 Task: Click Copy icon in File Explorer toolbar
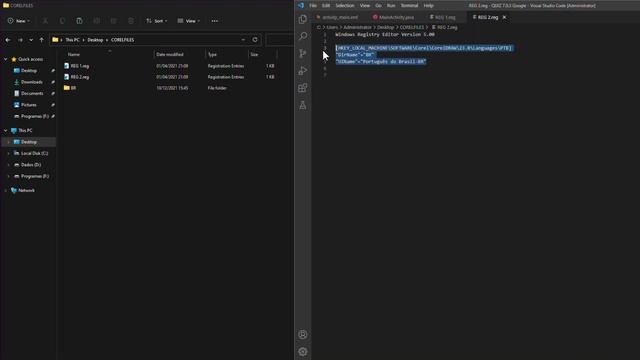62,21
